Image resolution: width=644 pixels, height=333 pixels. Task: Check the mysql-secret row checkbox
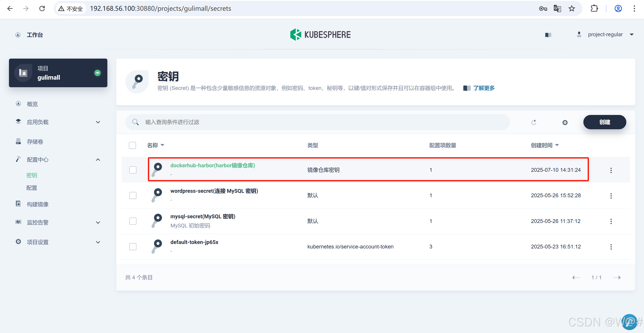pyautogui.click(x=133, y=221)
